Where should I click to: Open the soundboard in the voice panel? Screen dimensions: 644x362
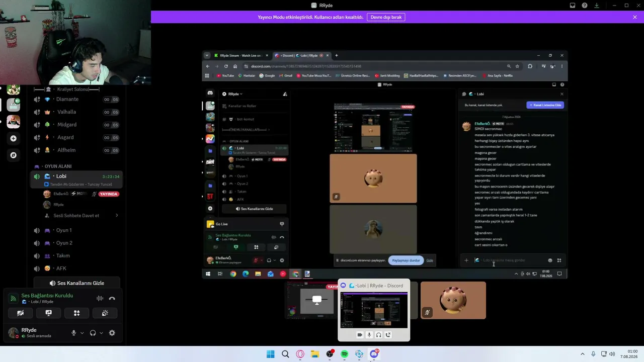pyautogui.click(x=105, y=313)
